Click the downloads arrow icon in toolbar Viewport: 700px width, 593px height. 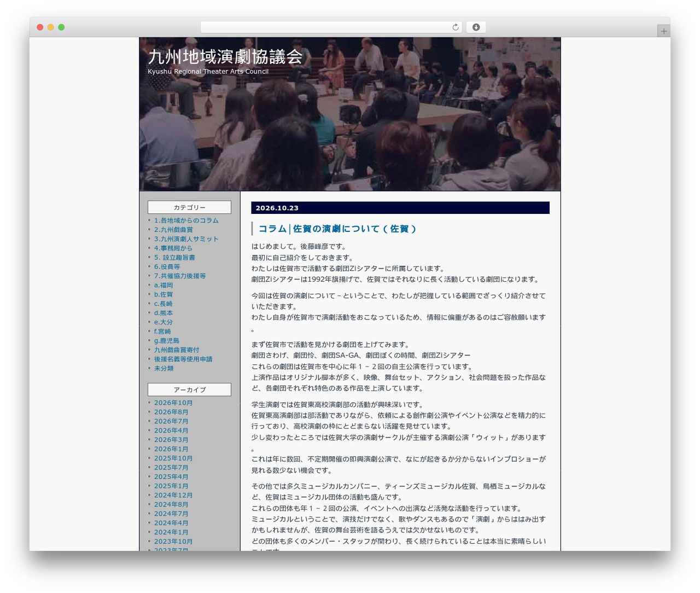476,27
